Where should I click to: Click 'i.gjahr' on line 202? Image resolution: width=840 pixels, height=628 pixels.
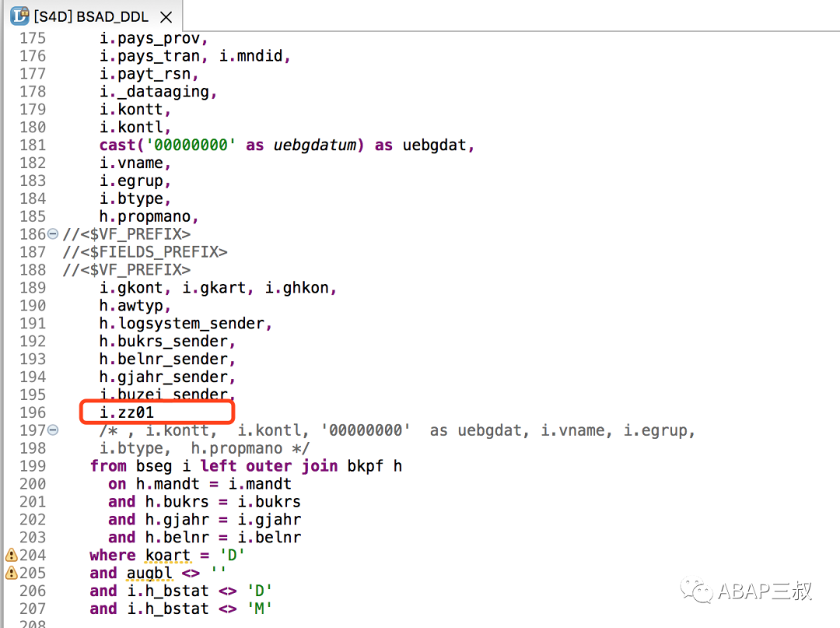pyautogui.click(x=269, y=520)
